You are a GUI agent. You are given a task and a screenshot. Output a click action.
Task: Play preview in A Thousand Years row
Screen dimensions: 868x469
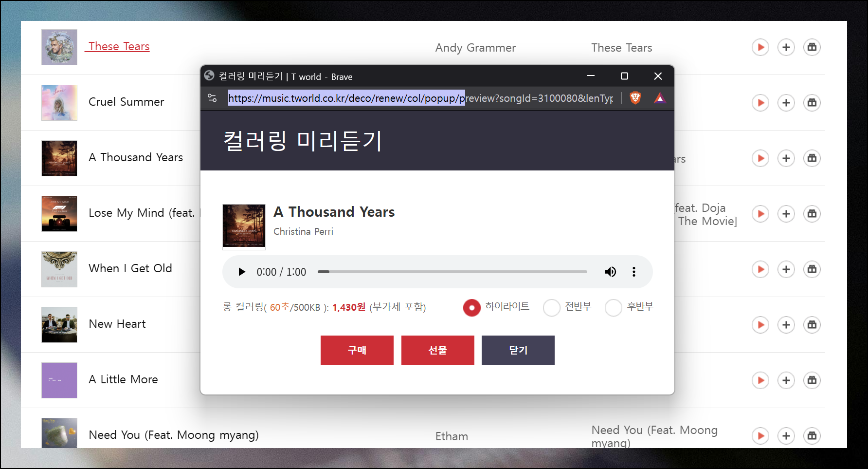pyautogui.click(x=760, y=158)
